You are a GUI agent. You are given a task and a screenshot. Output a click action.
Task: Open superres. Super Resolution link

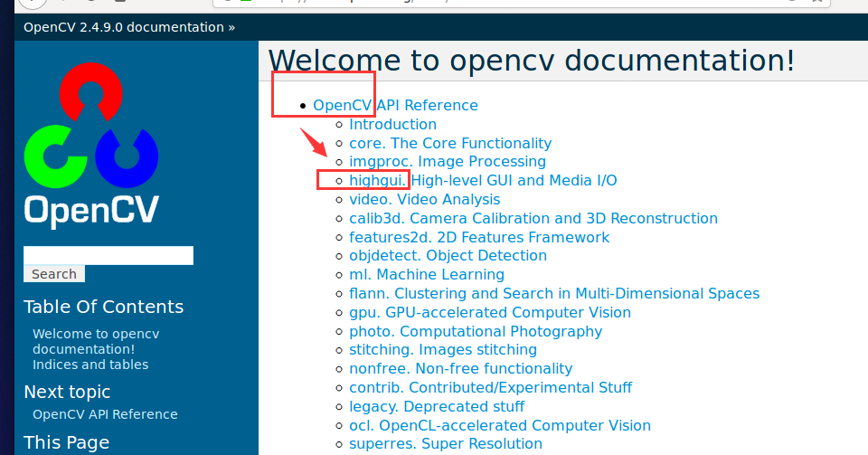click(446, 444)
